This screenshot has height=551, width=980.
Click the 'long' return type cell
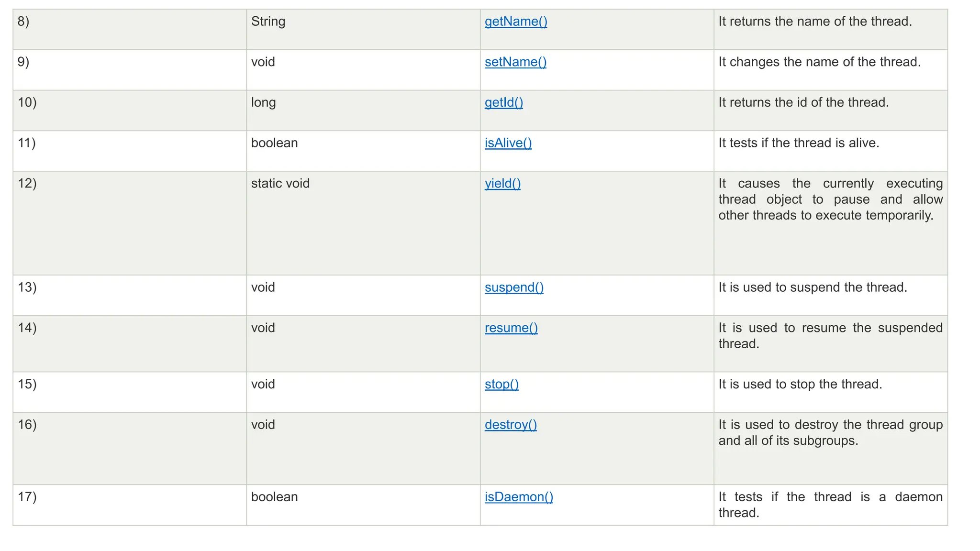363,110
